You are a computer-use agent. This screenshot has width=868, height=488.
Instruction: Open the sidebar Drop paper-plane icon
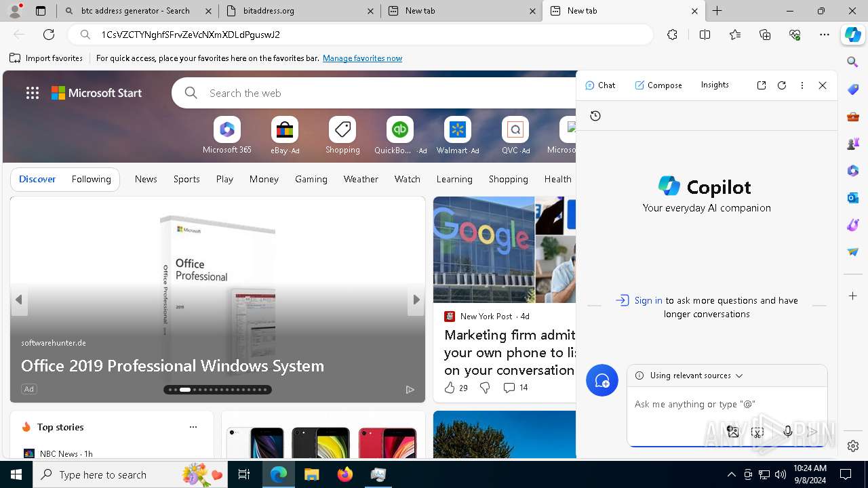point(853,252)
